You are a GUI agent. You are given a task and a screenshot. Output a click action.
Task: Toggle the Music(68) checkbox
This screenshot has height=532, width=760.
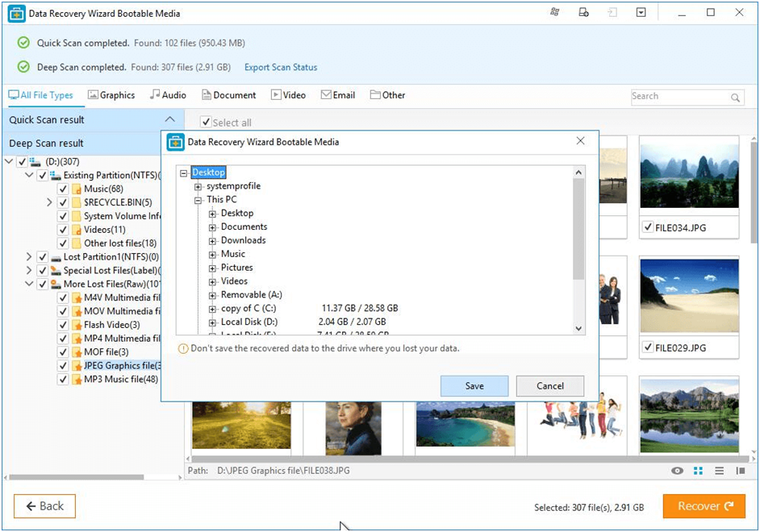[63, 189]
